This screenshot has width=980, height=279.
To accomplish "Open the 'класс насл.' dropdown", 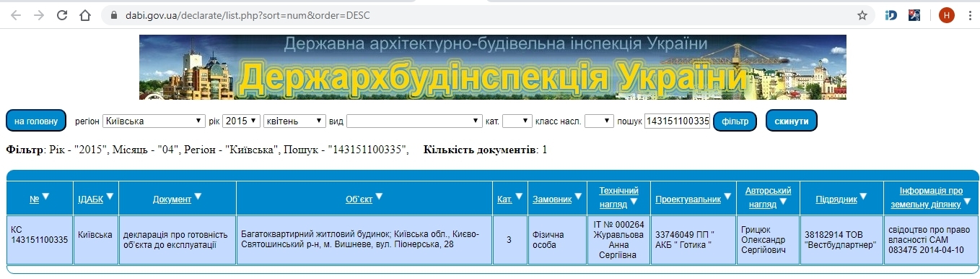I will [x=599, y=121].
